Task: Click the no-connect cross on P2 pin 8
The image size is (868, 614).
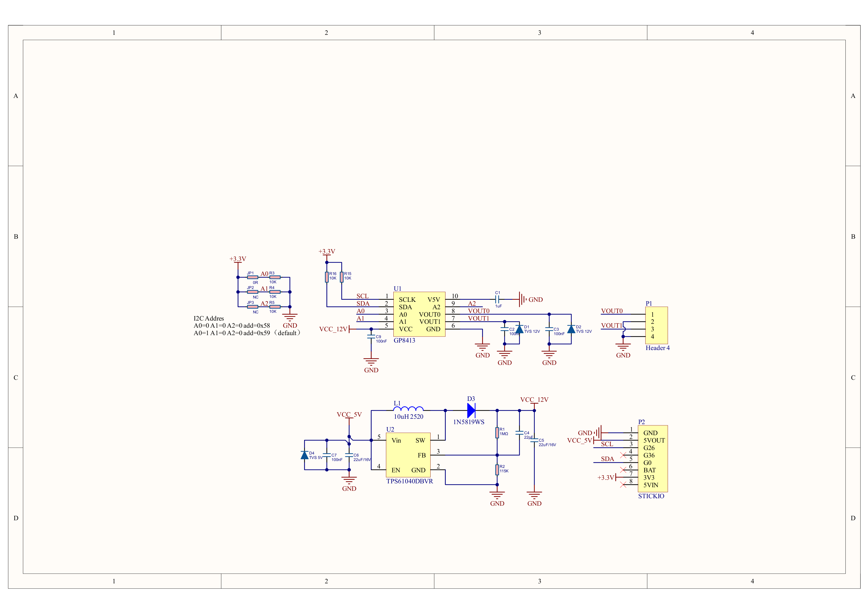Action: (623, 485)
